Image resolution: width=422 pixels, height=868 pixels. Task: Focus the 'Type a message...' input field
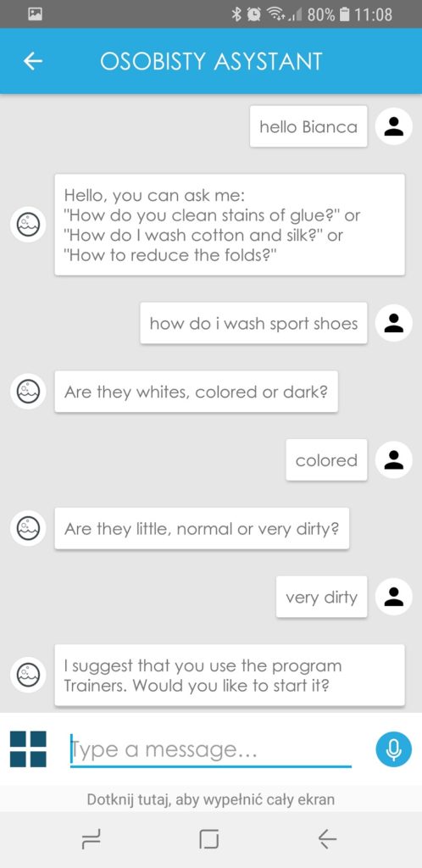[x=211, y=750]
